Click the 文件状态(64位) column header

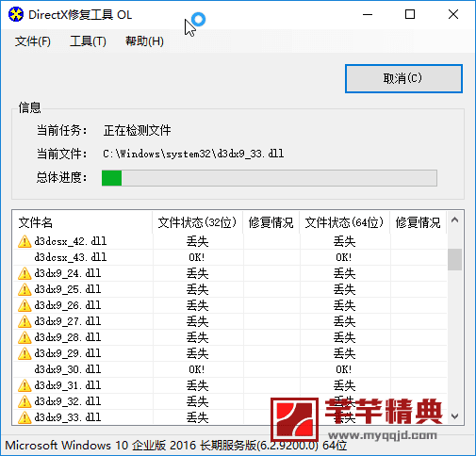[345, 222]
